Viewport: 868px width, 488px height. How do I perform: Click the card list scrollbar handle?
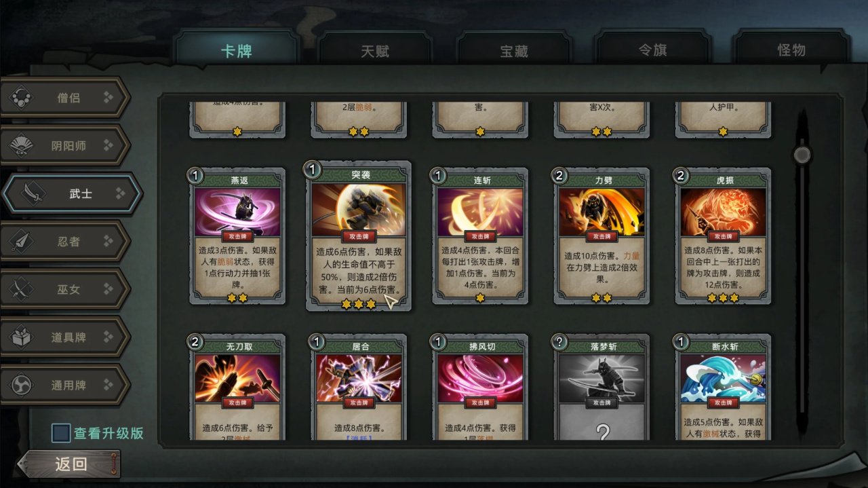coord(802,155)
